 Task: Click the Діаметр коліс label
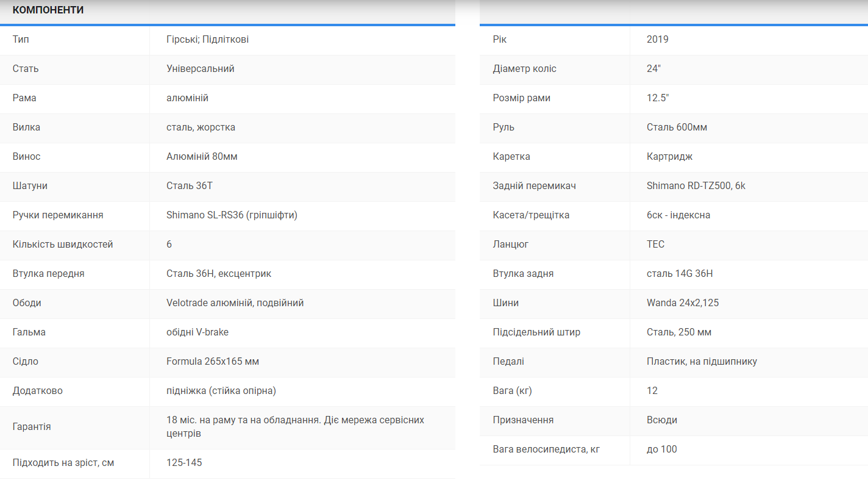(x=524, y=69)
